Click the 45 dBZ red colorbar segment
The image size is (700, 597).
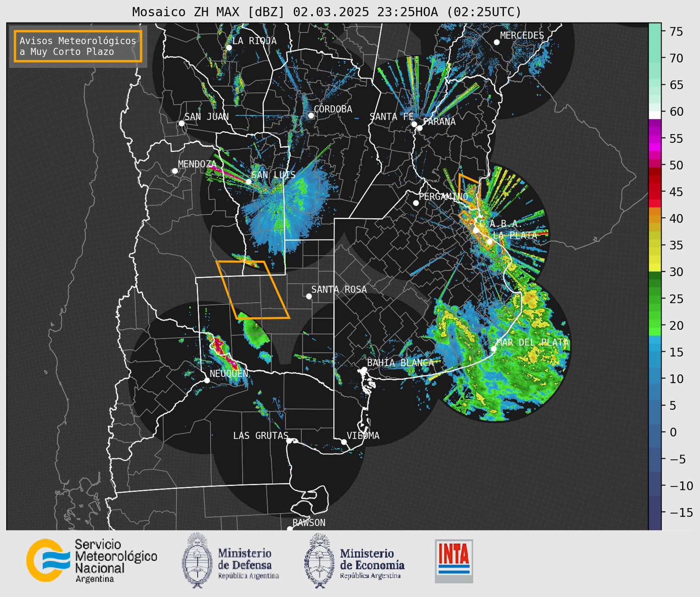tap(655, 192)
